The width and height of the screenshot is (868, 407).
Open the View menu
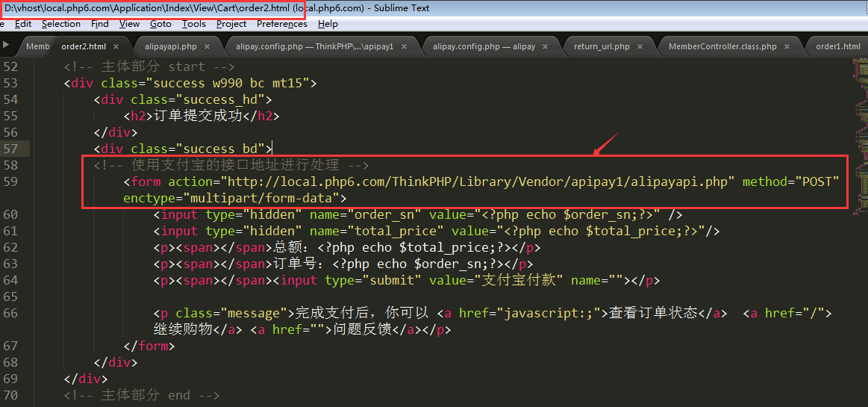129,24
